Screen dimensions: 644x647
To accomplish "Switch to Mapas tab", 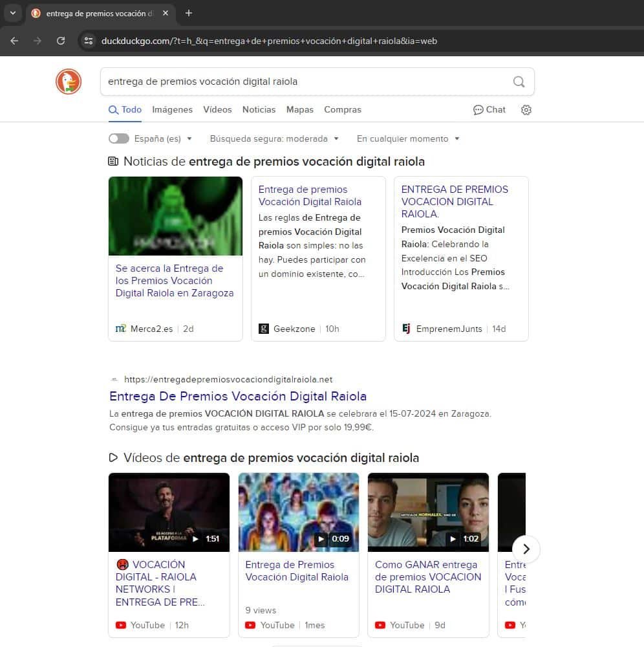I will click(x=300, y=110).
